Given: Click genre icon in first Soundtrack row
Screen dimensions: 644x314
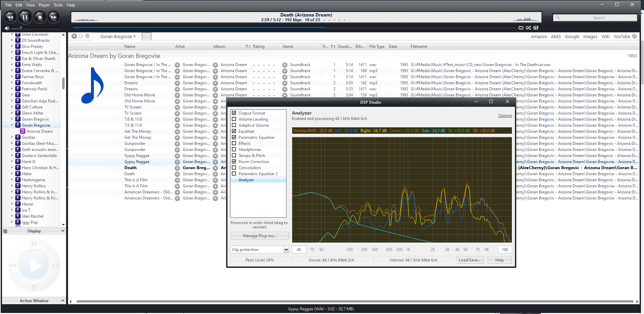Looking at the screenshot, I should [x=285, y=65].
